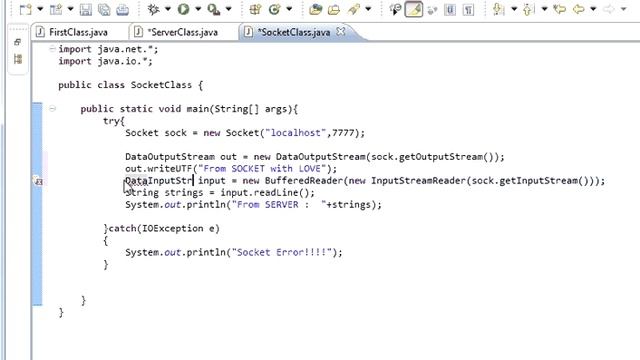Screen dimensions: 640x360
Task: Click the 'out.writeUTF' statement line
Action: pyautogui.click(x=231, y=169)
